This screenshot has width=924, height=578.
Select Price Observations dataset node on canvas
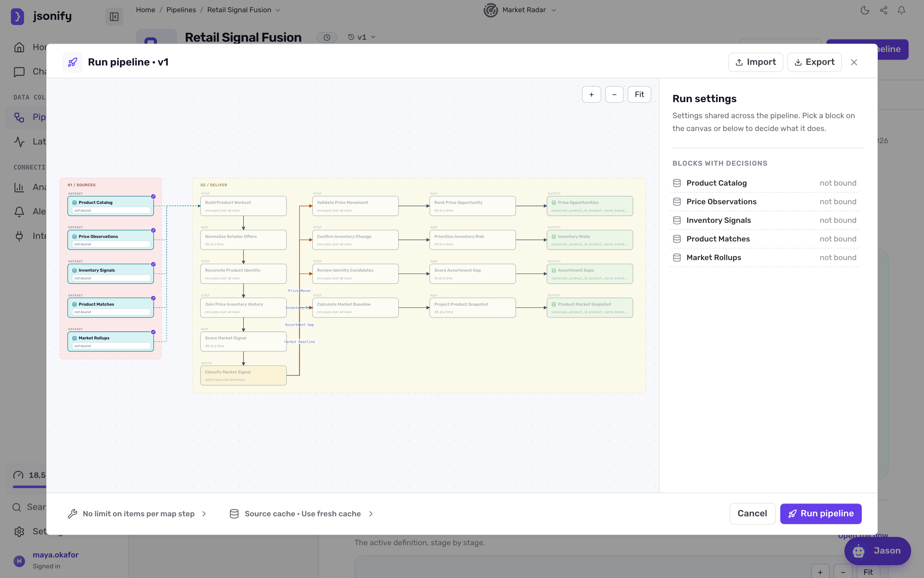[111, 240]
